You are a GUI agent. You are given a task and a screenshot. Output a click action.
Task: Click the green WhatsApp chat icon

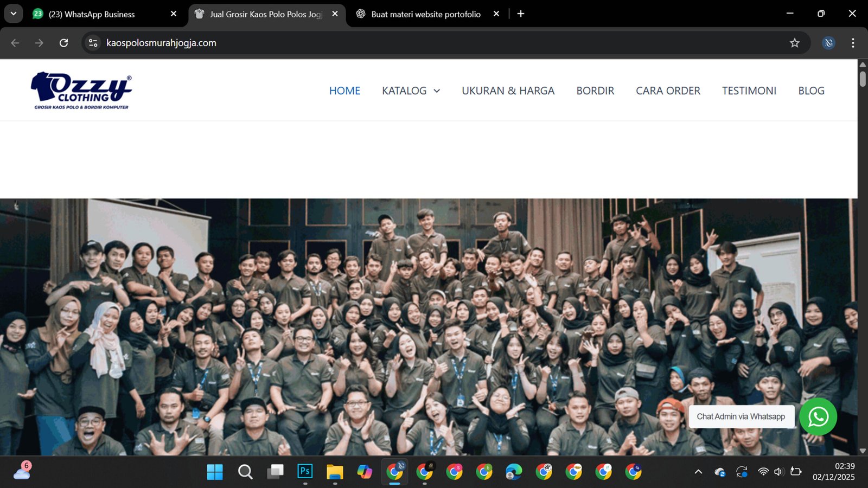818,416
